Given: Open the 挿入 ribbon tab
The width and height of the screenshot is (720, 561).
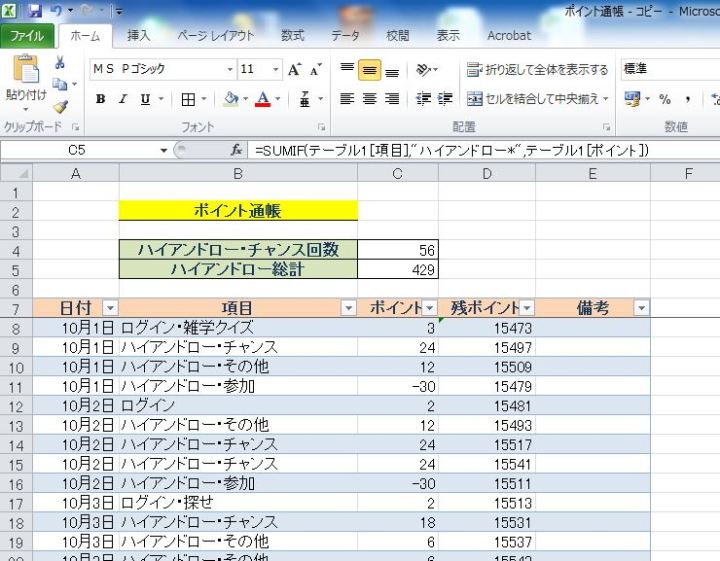Looking at the screenshot, I should pos(139,35).
